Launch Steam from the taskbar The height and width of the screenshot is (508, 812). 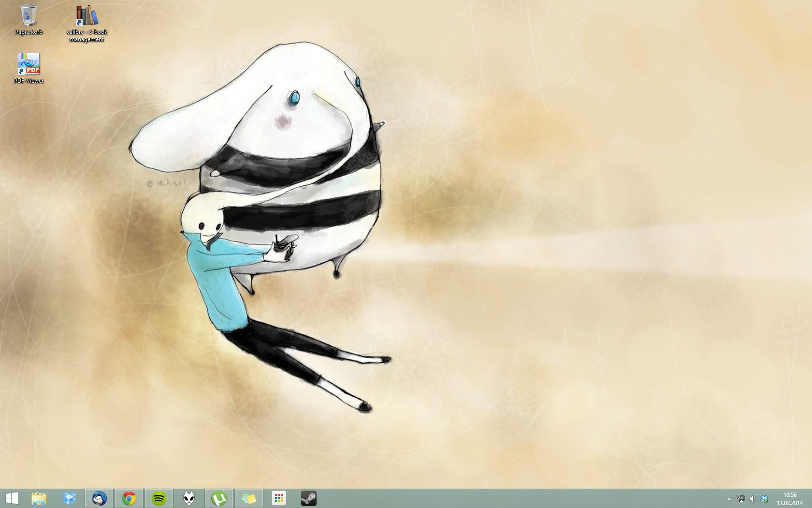click(309, 498)
